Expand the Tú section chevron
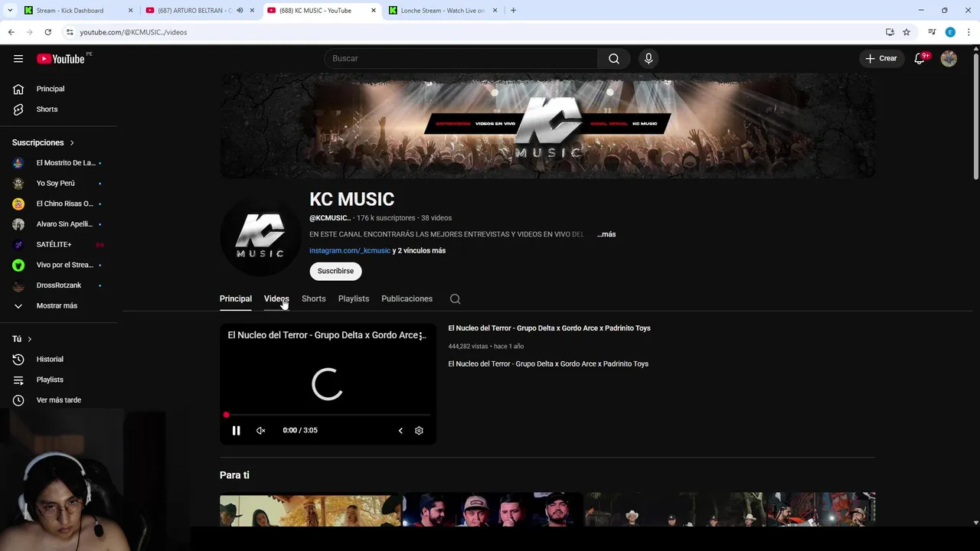 click(x=30, y=339)
